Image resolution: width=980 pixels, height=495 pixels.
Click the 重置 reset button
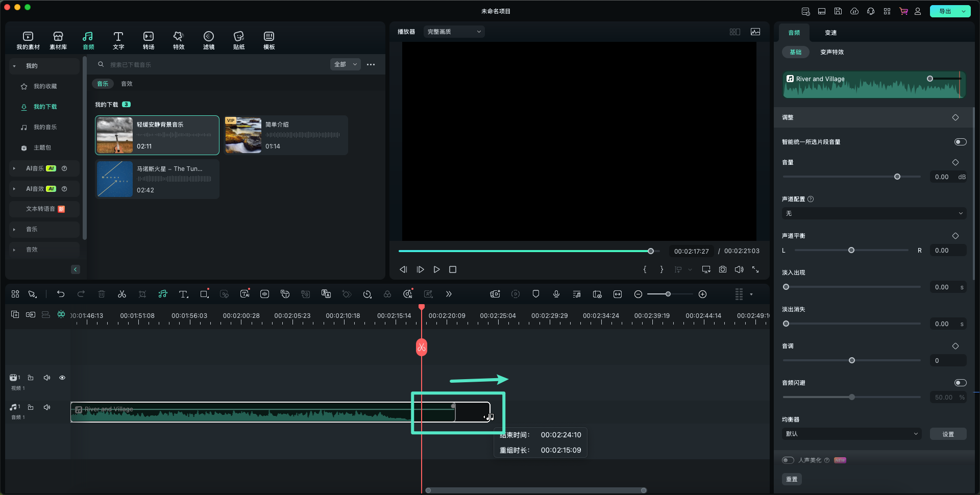pos(791,479)
